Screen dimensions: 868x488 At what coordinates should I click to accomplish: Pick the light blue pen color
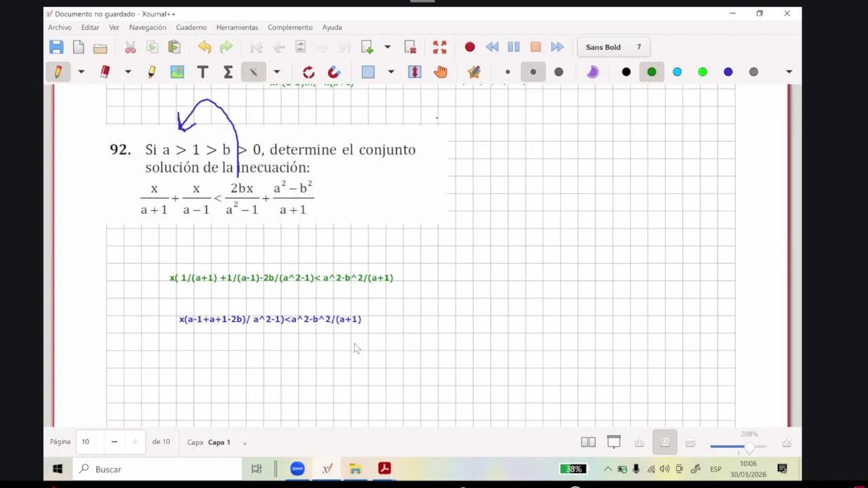677,72
